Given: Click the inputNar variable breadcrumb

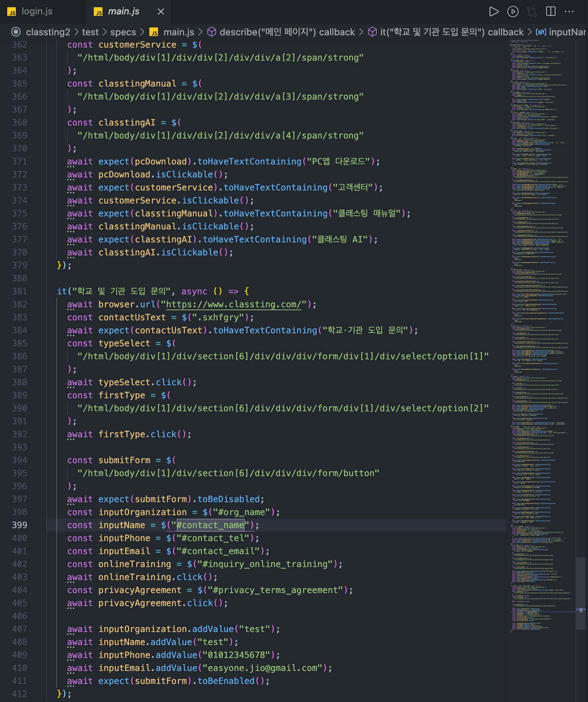Looking at the screenshot, I should pos(567,32).
